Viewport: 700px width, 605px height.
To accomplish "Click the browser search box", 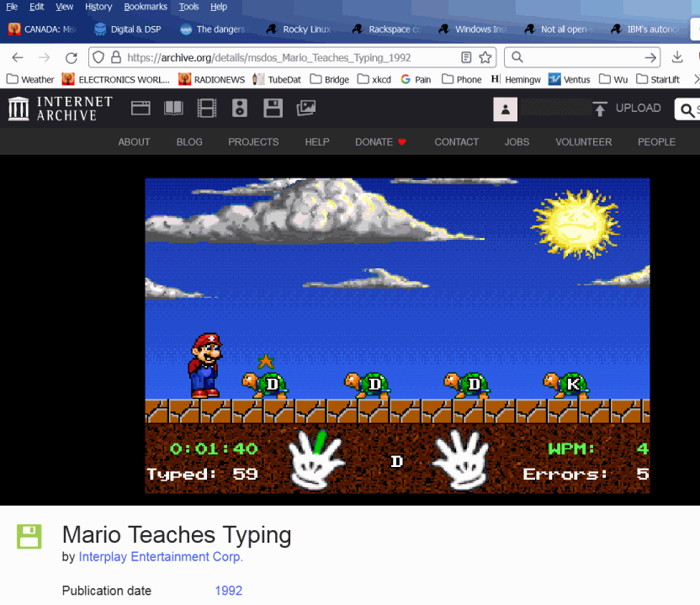I will (582, 57).
